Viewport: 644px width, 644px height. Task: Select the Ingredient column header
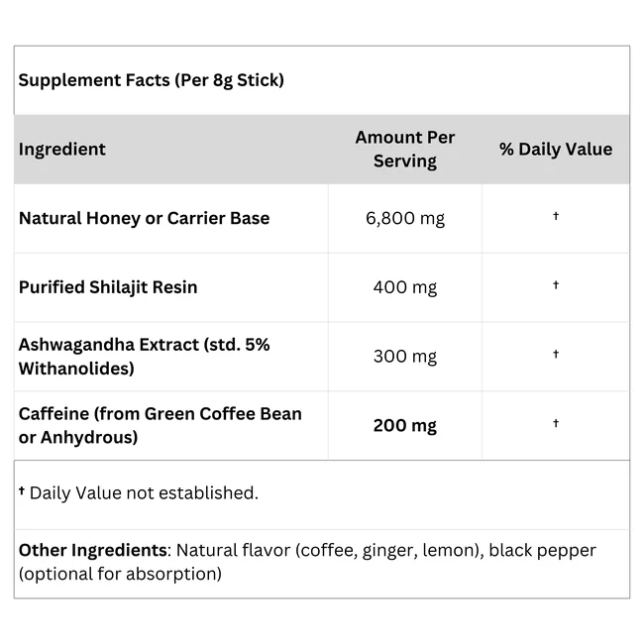pyautogui.click(x=62, y=149)
